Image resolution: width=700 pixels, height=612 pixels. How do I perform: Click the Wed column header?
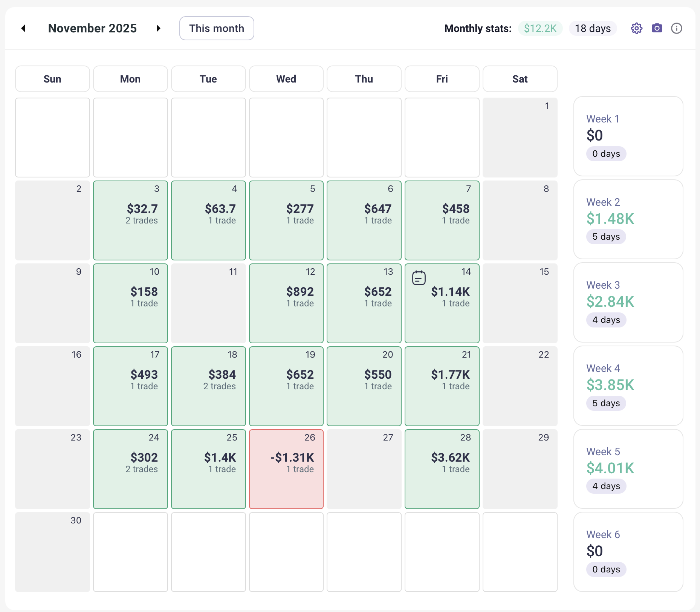(x=286, y=79)
